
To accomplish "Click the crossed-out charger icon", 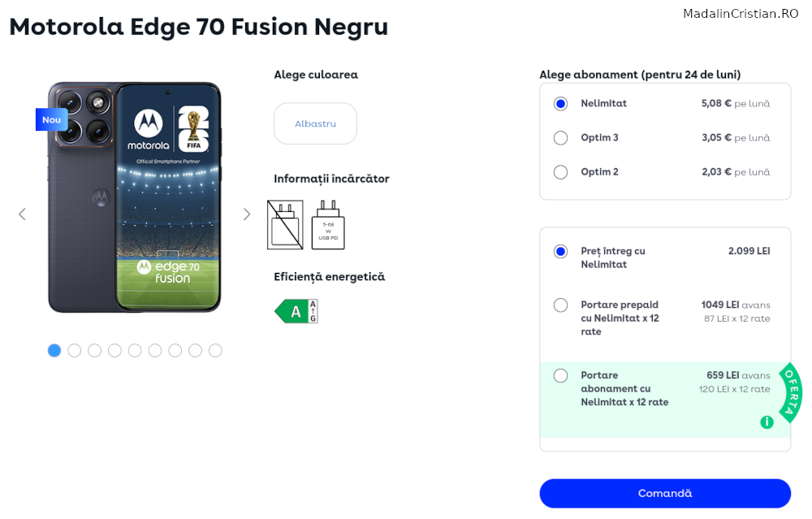I will pyautogui.click(x=284, y=226).
